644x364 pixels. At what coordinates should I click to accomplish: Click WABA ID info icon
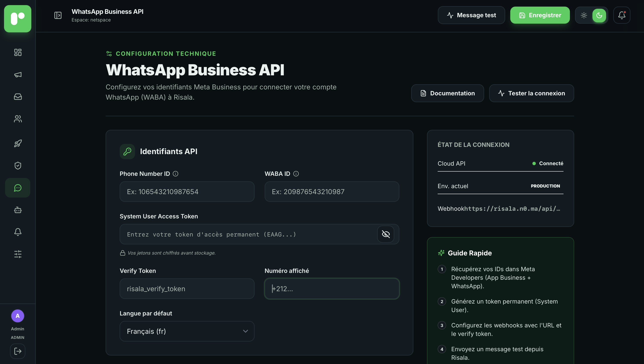tap(296, 174)
